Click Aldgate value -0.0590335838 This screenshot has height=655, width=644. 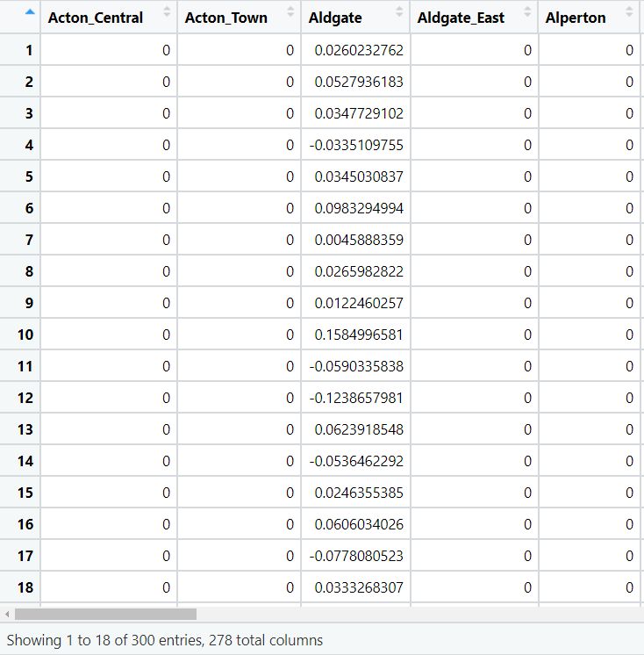click(356, 366)
